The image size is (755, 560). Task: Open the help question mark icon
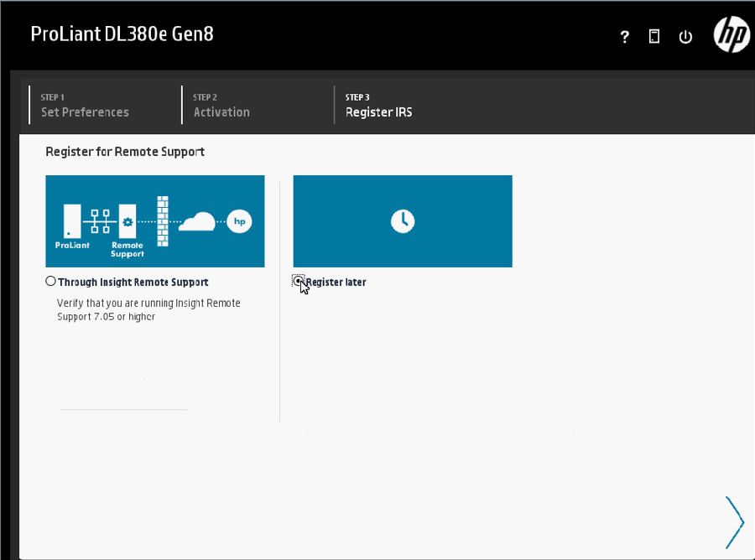624,37
